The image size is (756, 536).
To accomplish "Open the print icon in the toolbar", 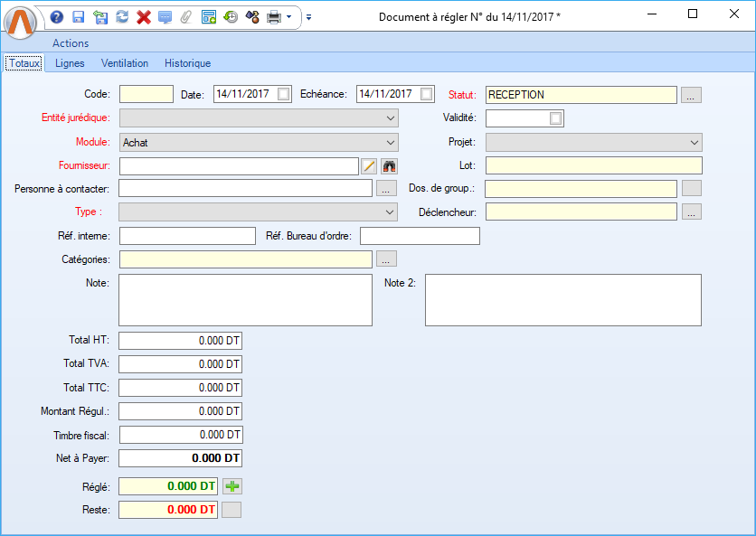I will click(x=273, y=17).
